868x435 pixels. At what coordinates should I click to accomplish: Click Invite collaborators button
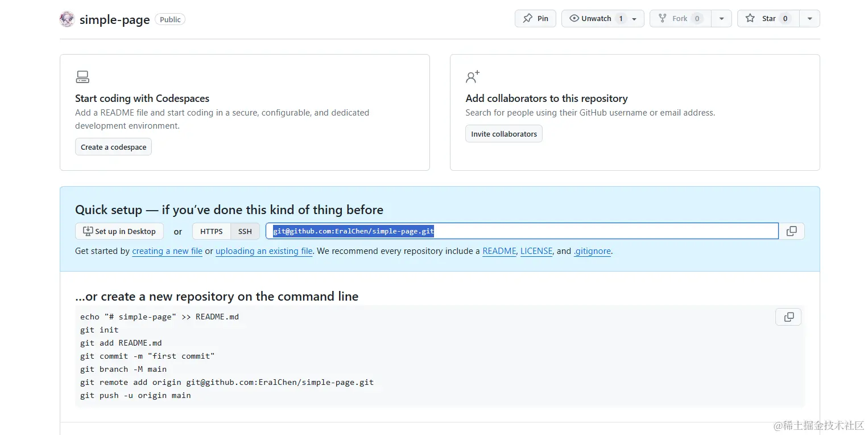[504, 134]
